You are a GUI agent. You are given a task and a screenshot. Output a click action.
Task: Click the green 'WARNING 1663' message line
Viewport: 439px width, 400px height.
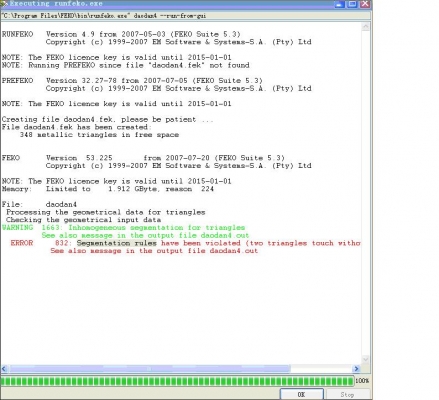click(124, 228)
